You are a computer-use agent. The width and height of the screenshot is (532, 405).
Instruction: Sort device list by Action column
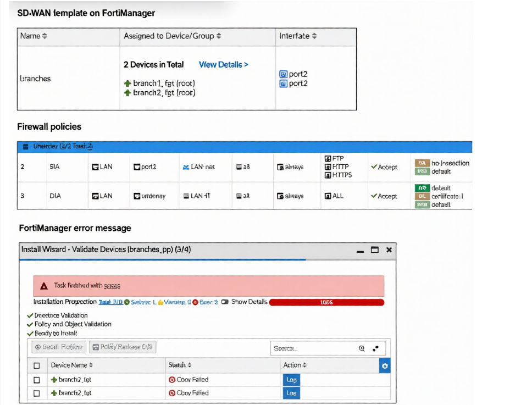tap(304, 365)
